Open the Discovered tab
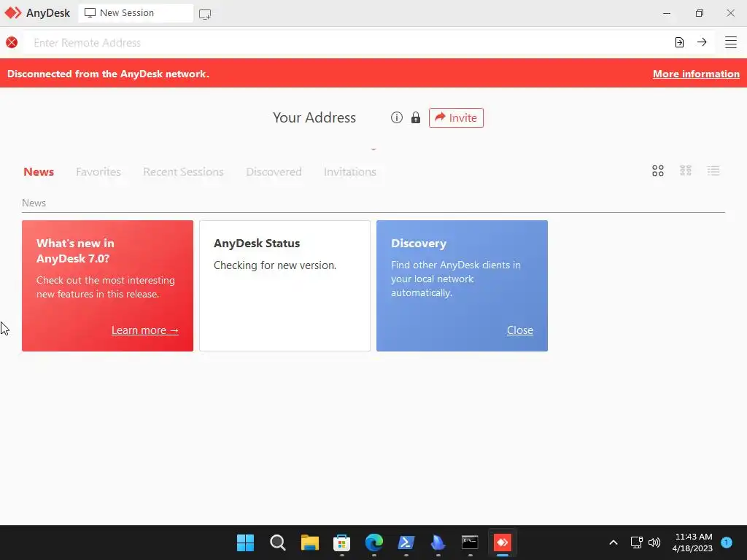Screen dimensions: 747x560 (x=274, y=171)
